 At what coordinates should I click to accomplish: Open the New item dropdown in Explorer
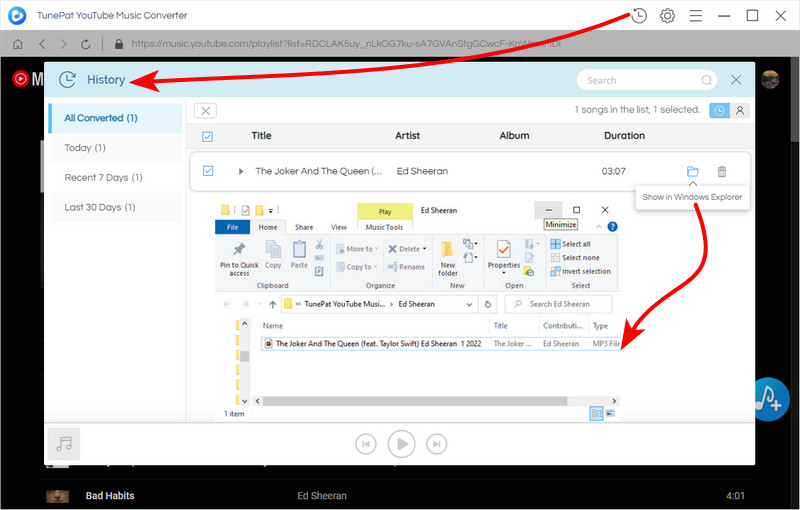click(469, 244)
